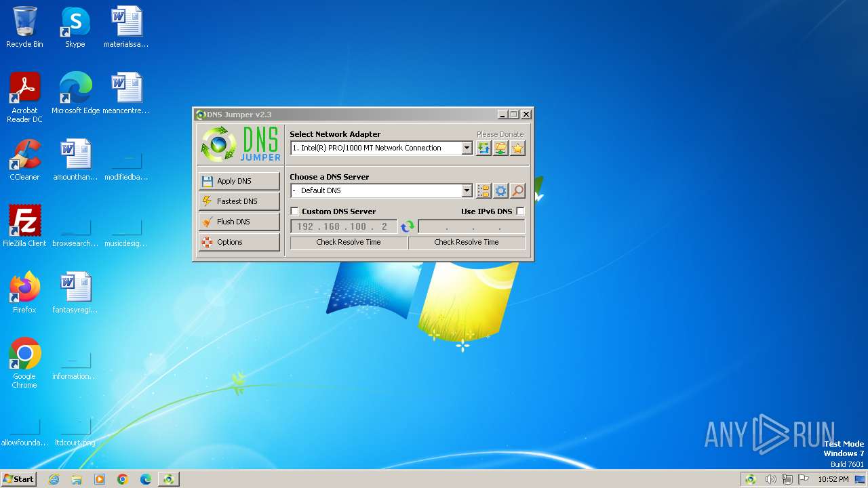The width and height of the screenshot is (868, 488).
Task: Open the DNS server list icon
Action: (484, 190)
